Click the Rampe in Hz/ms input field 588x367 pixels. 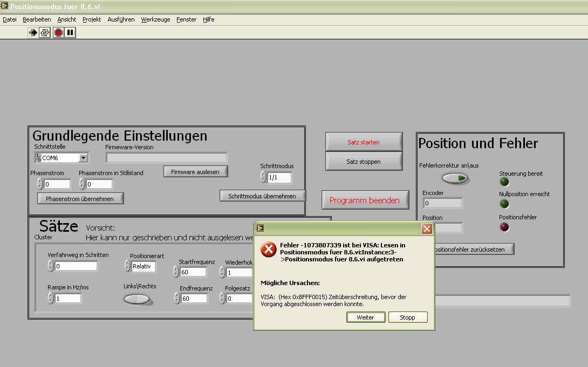pos(68,299)
